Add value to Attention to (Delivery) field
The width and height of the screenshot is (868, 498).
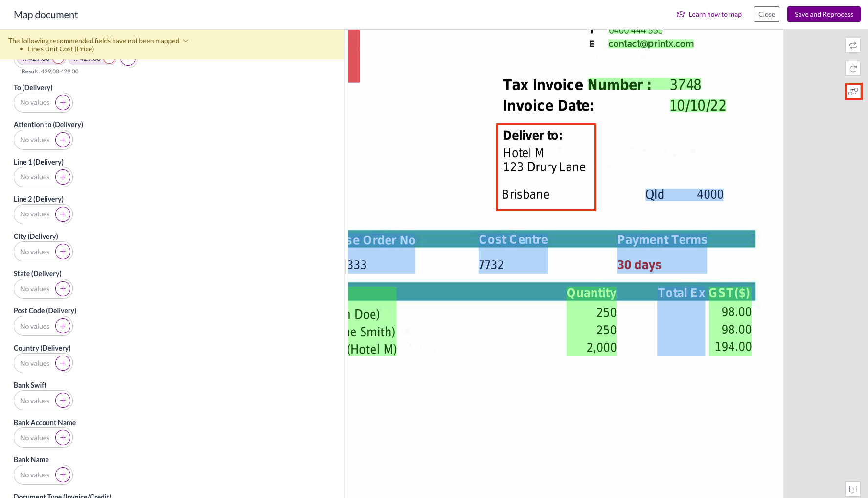pyautogui.click(x=63, y=140)
